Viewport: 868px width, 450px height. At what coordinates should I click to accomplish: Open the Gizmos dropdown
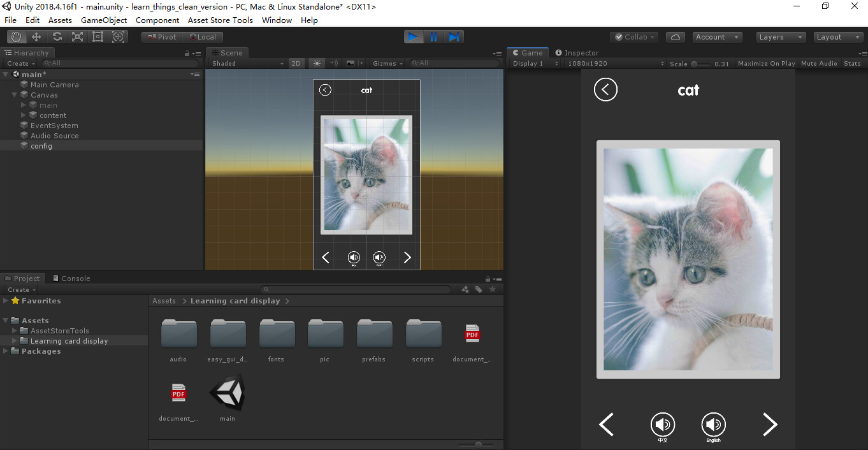(x=387, y=63)
